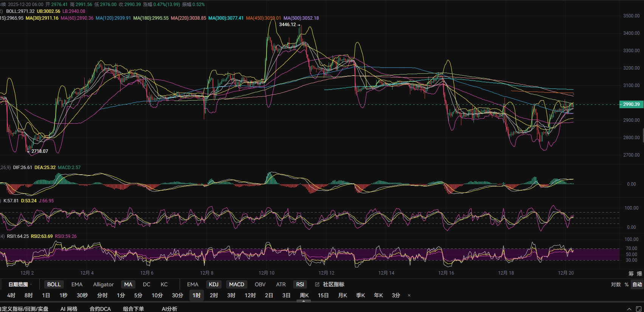Disable the KDJ indicator panel
The image size is (644, 312).
tap(214, 284)
